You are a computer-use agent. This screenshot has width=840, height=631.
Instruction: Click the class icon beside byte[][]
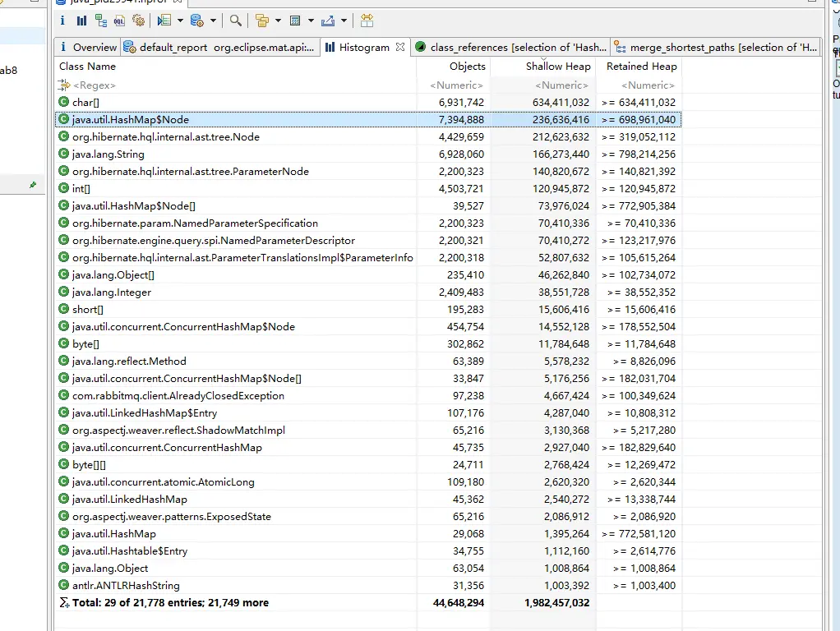[64, 464]
